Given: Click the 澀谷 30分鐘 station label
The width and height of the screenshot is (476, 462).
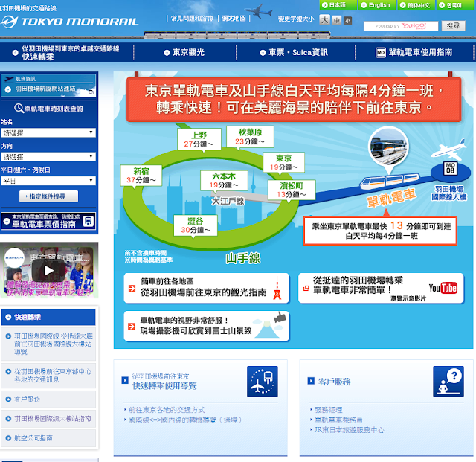Looking at the screenshot, I should point(195,225).
